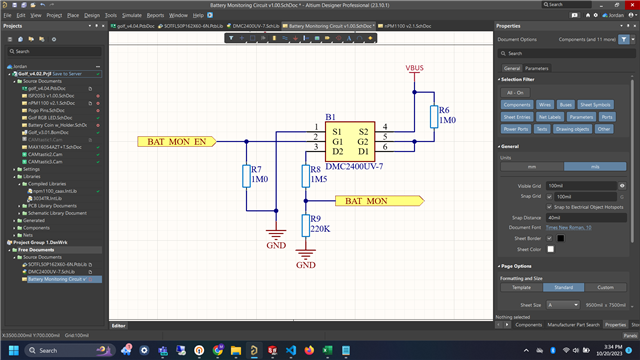Toggle the Wires selection filter
This screenshot has height=360, width=640.
(544, 104)
